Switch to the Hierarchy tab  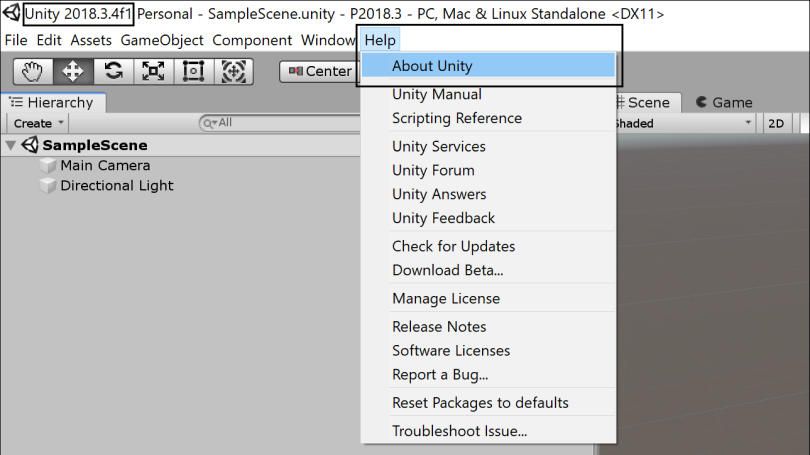point(53,103)
